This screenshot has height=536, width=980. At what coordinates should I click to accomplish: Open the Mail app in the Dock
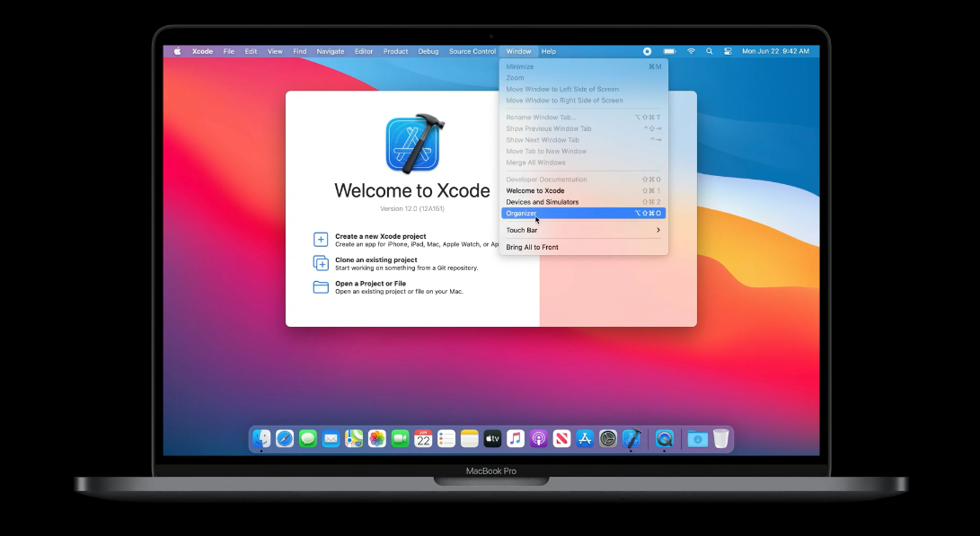point(331,439)
